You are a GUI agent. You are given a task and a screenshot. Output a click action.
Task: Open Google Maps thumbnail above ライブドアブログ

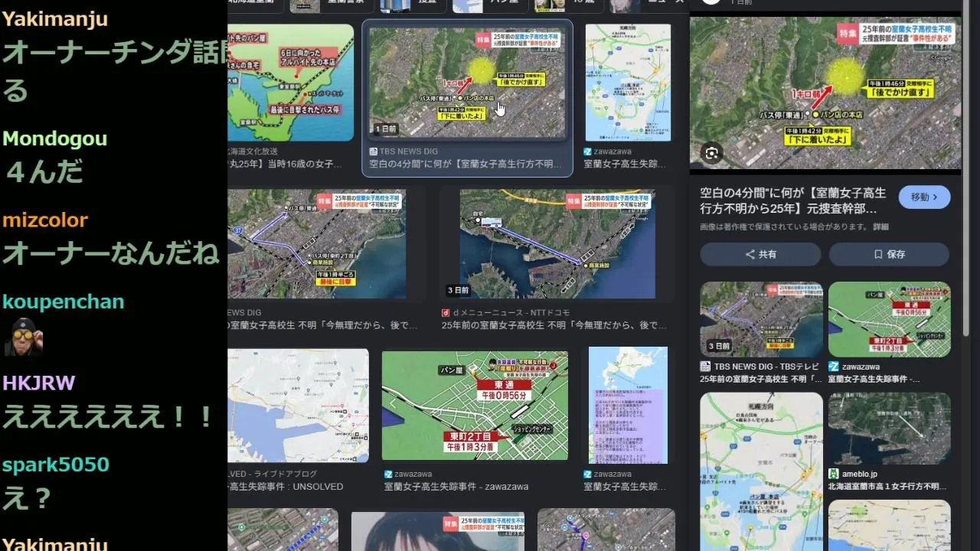pos(298,405)
